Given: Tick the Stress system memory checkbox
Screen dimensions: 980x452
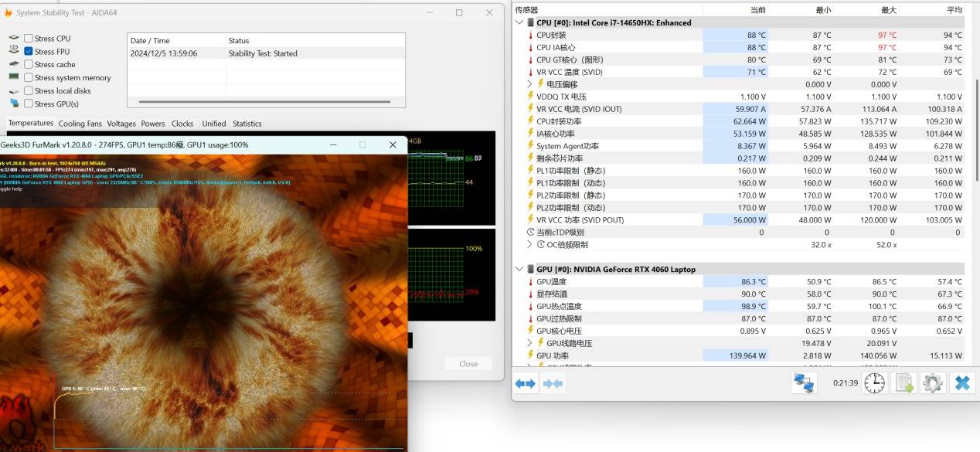Looking at the screenshot, I should (x=29, y=77).
